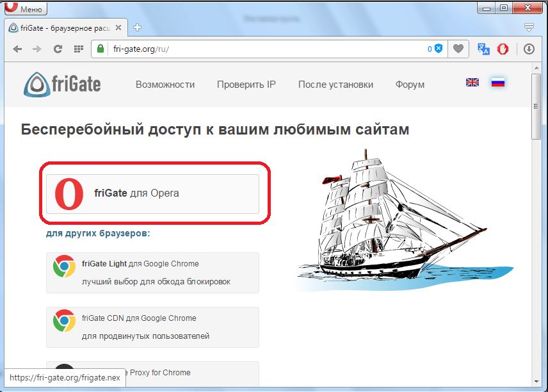Open the ad blocker shield icon
This screenshot has width=548, height=392.
pos(439,49)
